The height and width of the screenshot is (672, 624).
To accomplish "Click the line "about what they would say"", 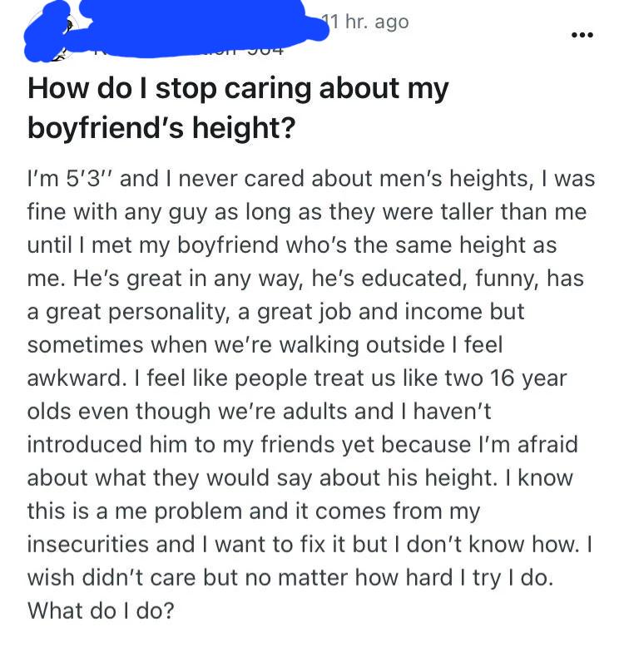I will [x=300, y=478].
